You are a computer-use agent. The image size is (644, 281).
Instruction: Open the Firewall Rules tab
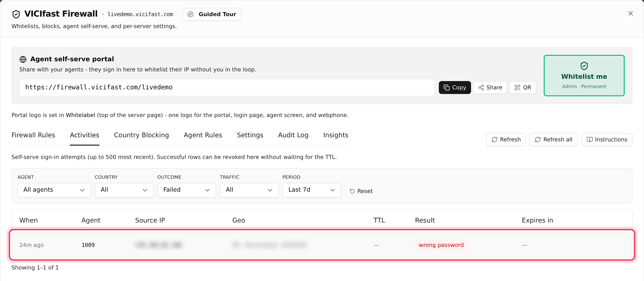[x=33, y=135]
